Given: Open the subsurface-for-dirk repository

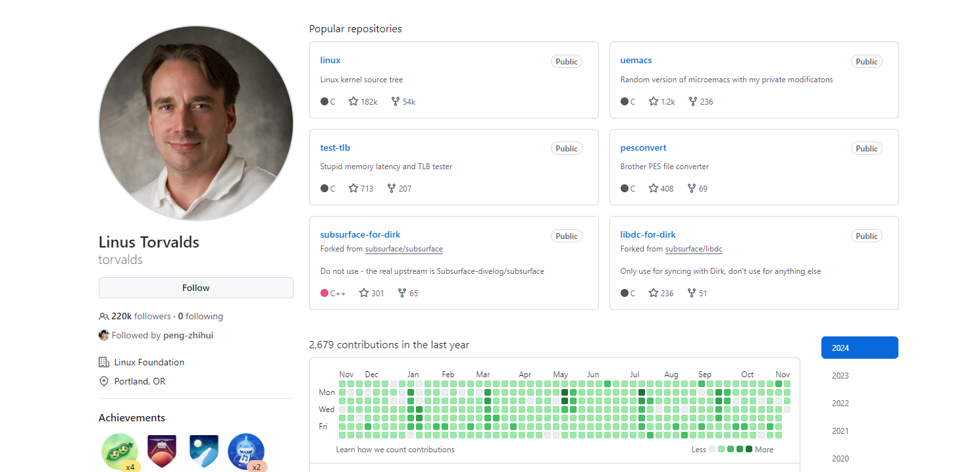Looking at the screenshot, I should click(360, 234).
